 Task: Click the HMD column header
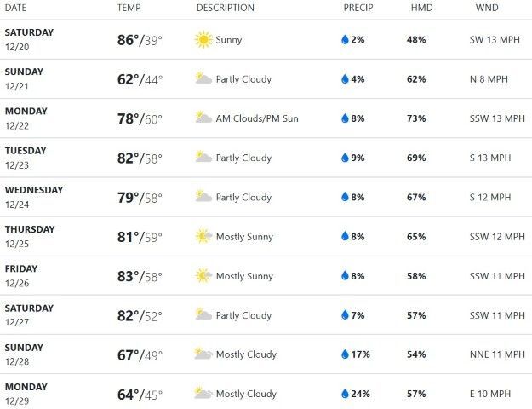point(420,8)
